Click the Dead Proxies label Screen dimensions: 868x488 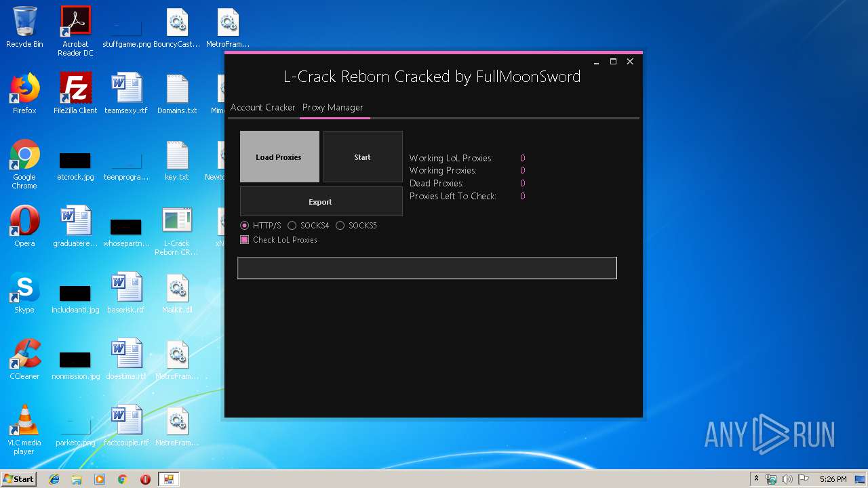click(437, 183)
